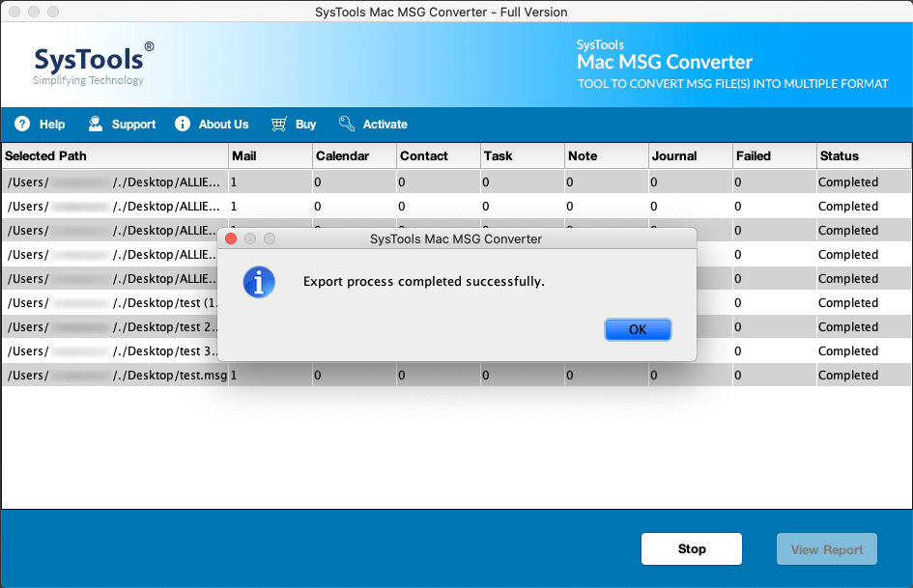Screen dimensions: 913x588
Task: Click the Stop button
Action: (692, 549)
